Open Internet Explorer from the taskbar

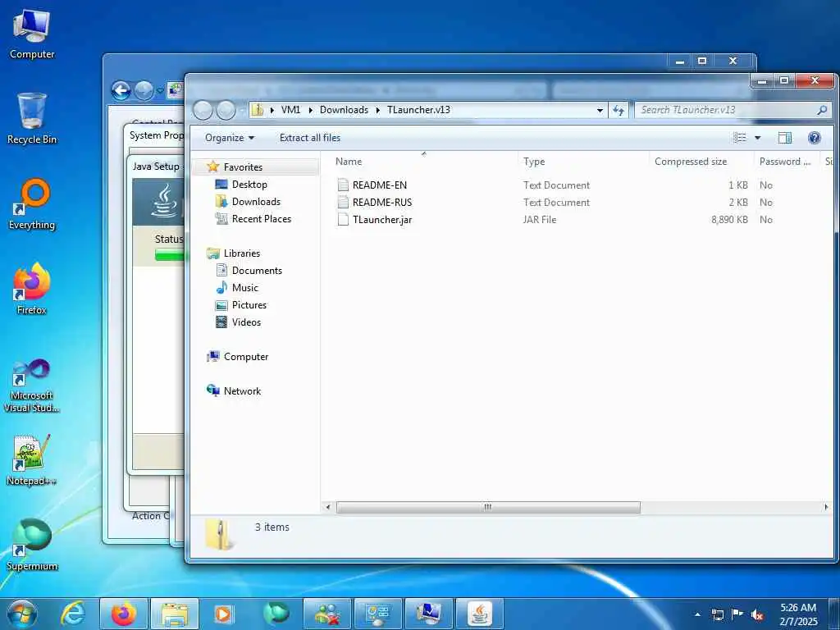pyautogui.click(x=73, y=614)
